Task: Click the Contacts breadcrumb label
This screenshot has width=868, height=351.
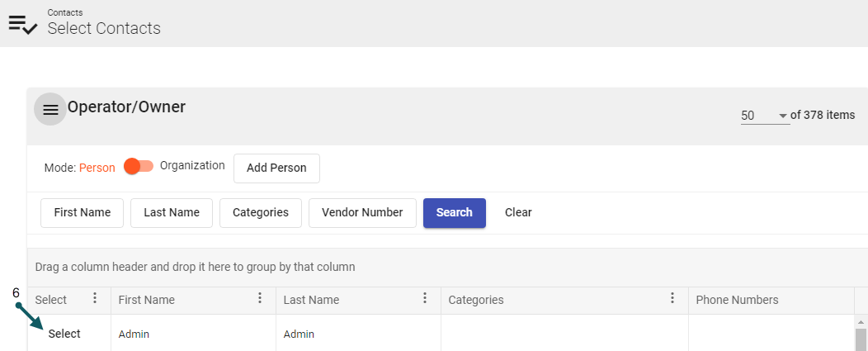Action: [65, 12]
